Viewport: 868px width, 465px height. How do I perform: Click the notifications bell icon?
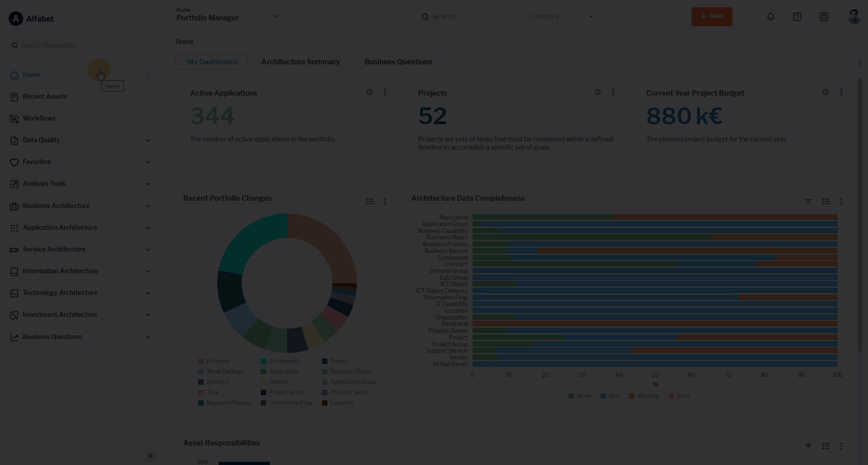770,17
